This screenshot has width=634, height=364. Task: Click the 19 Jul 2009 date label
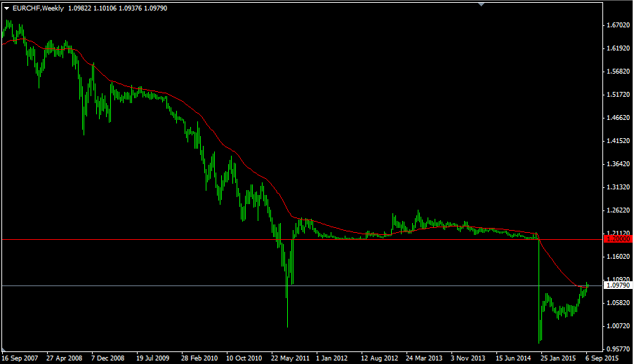coord(152,358)
